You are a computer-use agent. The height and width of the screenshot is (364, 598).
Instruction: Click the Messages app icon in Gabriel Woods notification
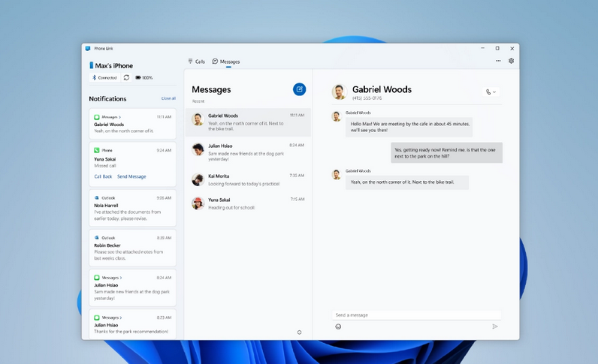[97, 117]
